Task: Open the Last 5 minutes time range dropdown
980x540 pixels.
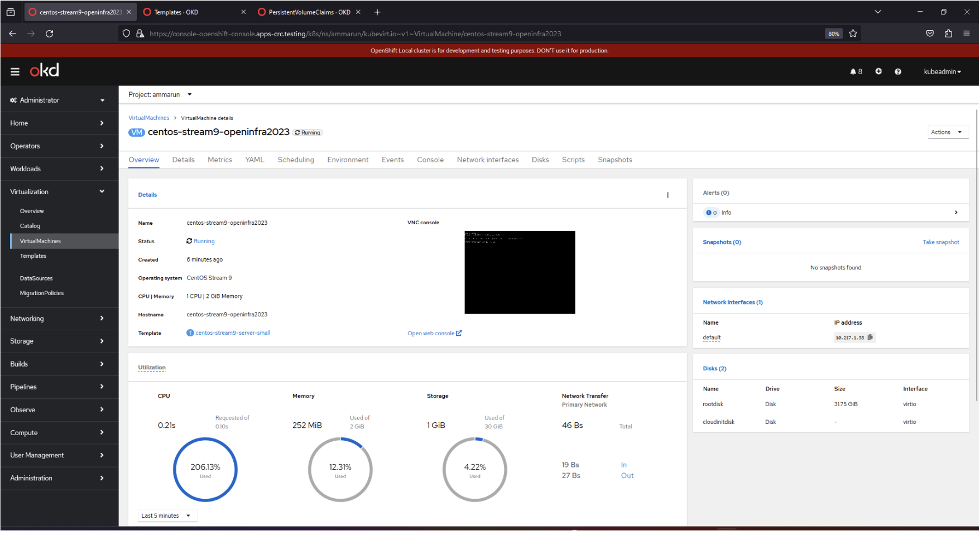Action: click(167, 516)
